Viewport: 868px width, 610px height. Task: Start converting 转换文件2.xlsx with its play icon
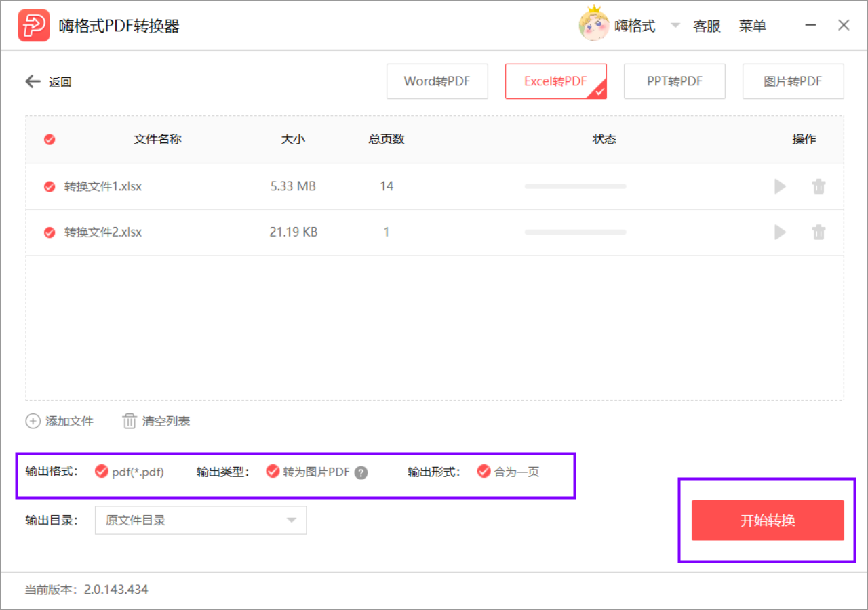[x=780, y=232]
